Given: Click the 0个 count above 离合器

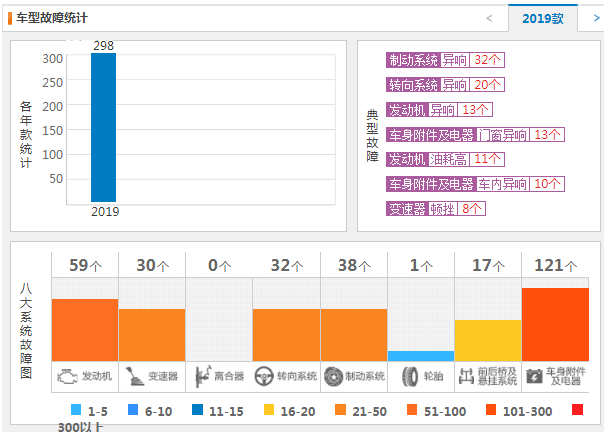Looking at the screenshot, I should pyautogui.click(x=219, y=265).
